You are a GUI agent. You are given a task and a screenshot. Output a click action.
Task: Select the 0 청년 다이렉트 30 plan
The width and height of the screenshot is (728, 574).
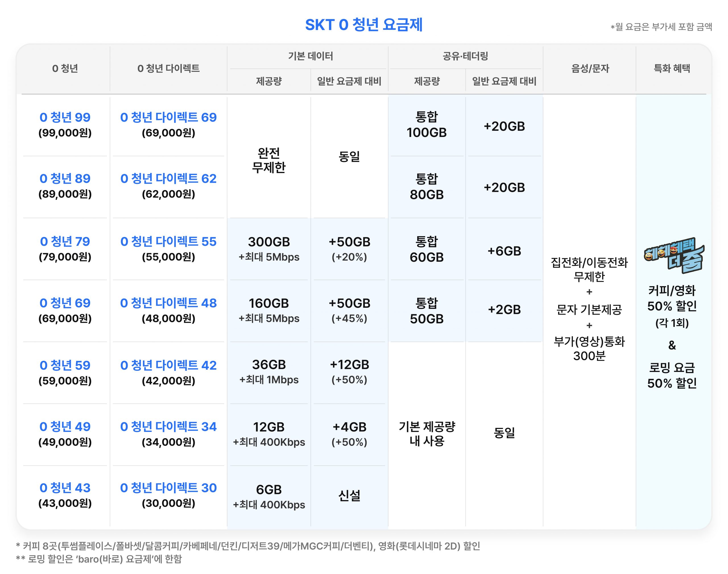[x=168, y=488]
